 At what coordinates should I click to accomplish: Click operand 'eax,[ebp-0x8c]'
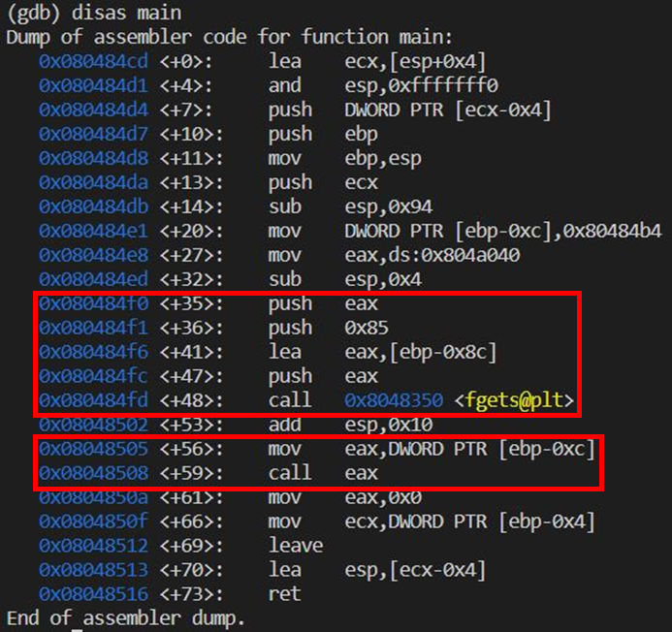[421, 352]
